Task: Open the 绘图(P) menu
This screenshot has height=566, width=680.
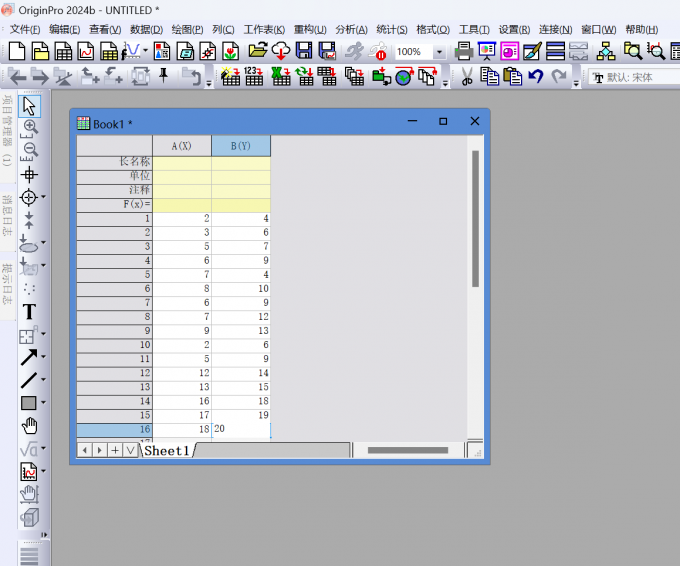Action: pyautogui.click(x=187, y=29)
